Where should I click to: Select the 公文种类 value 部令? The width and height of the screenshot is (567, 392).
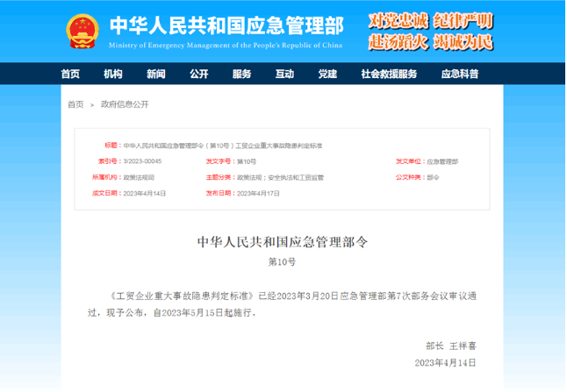433,177
